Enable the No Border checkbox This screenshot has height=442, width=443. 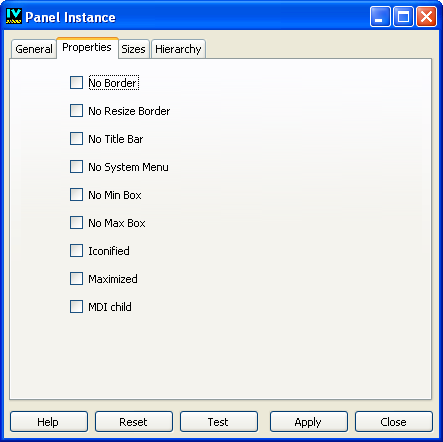76,83
